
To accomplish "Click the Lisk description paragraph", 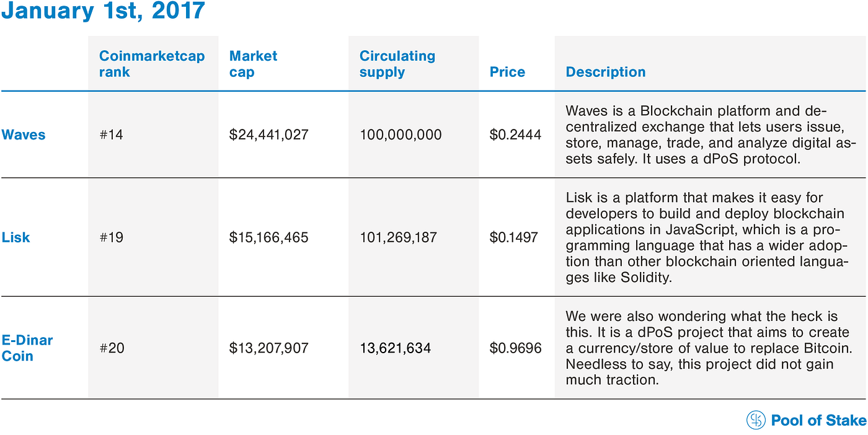I will tap(707, 237).
